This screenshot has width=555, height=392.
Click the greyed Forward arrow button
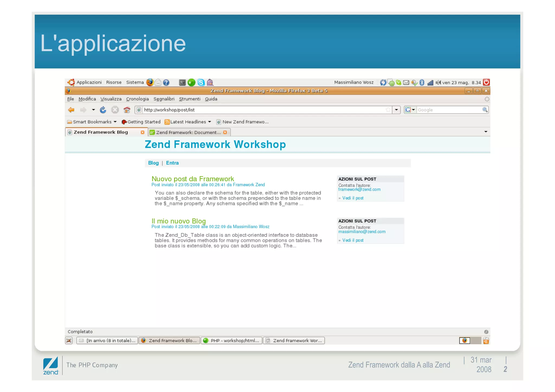[x=83, y=110]
